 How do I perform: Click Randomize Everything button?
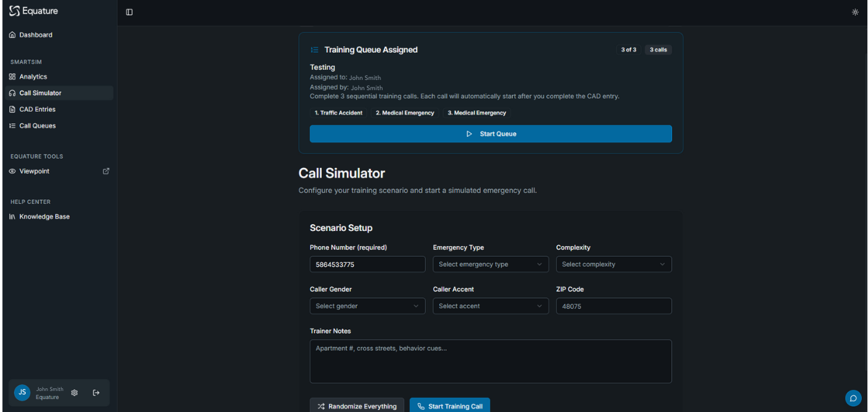[x=357, y=406]
